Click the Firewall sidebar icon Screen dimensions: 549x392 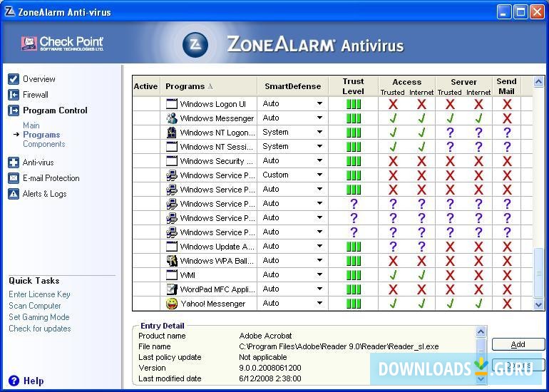[x=14, y=95]
